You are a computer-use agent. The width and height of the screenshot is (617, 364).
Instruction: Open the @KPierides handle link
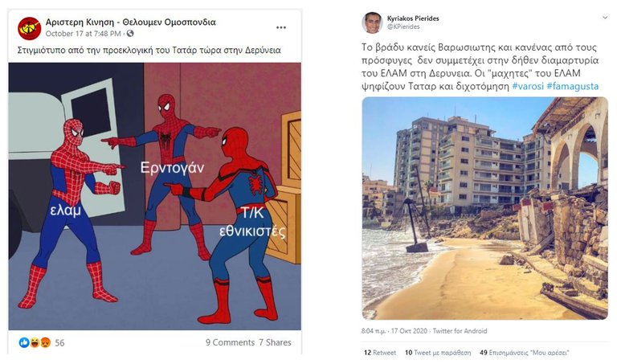(x=403, y=27)
